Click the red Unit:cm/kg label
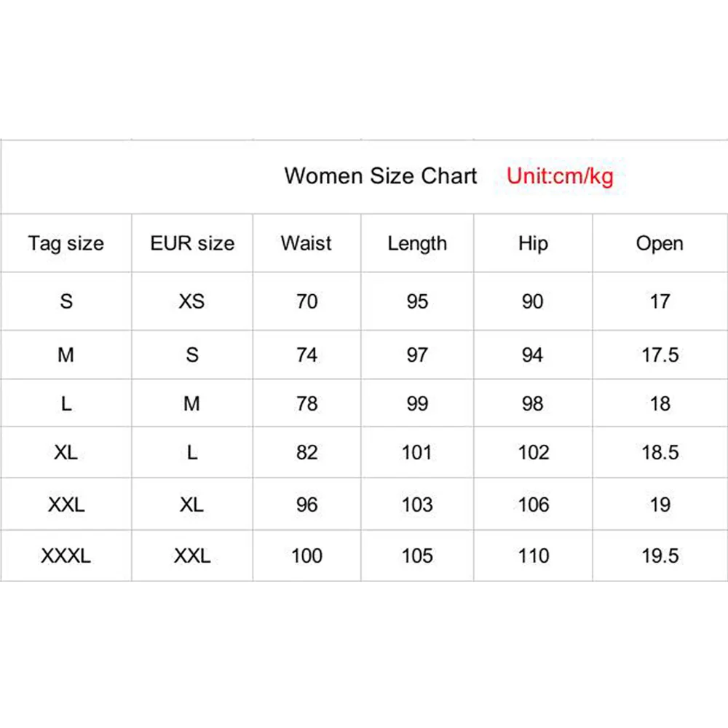 pyautogui.click(x=560, y=176)
